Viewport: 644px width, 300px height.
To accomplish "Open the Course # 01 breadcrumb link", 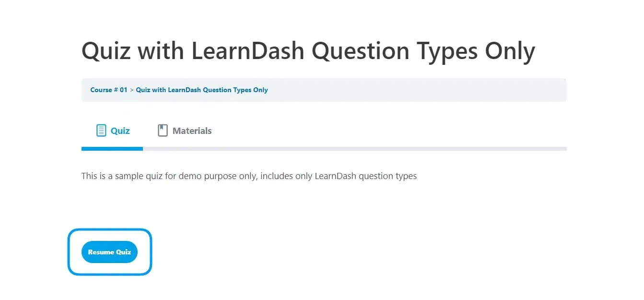I will (x=108, y=90).
